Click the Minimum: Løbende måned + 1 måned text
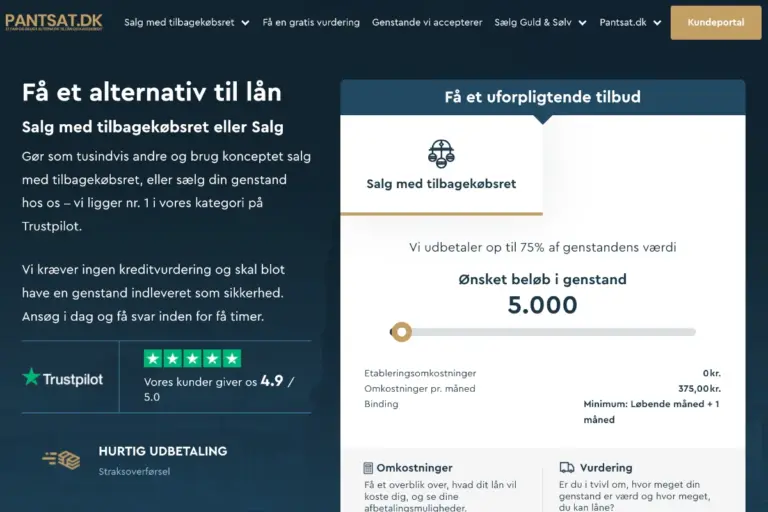Image resolution: width=768 pixels, height=512 pixels. click(651, 412)
